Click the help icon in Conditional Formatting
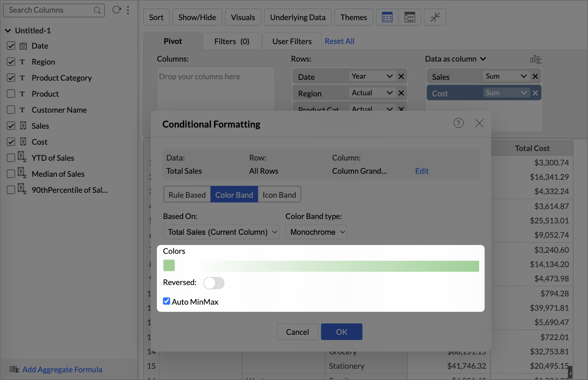Viewport: 588px width, 380px height. (459, 123)
